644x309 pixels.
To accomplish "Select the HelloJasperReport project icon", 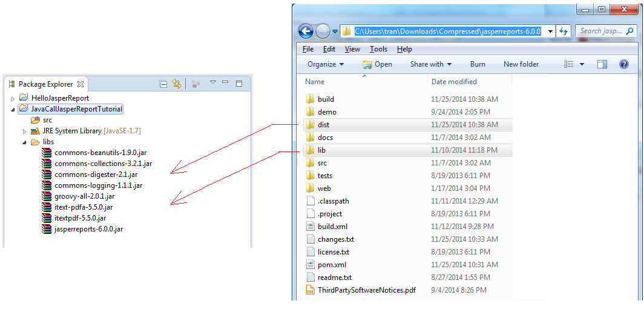I will point(24,98).
